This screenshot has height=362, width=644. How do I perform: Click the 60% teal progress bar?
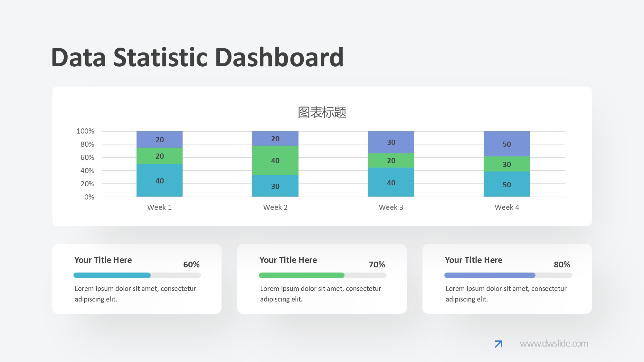coord(112,275)
